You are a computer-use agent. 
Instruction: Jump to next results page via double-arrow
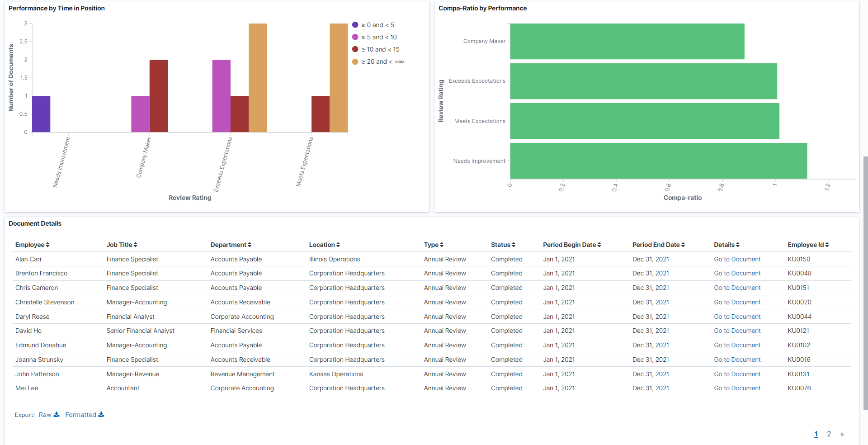pyautogui.click(x=841, y=434)
